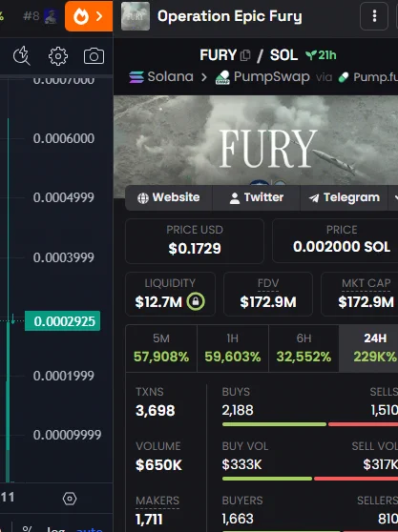This screenshot has width=398, height=532.
Task: Select the 5M timeframe tab
Action: click(161, 348)
